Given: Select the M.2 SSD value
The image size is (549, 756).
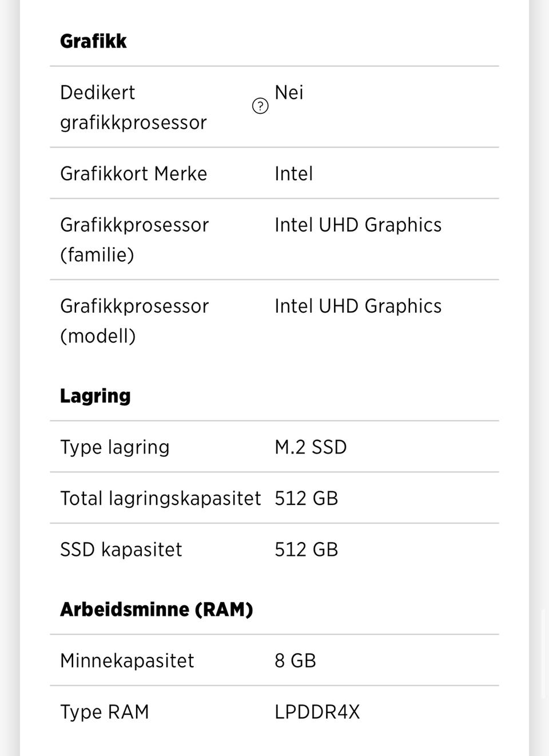Looking at the screenshot, I should coord(311,447).
